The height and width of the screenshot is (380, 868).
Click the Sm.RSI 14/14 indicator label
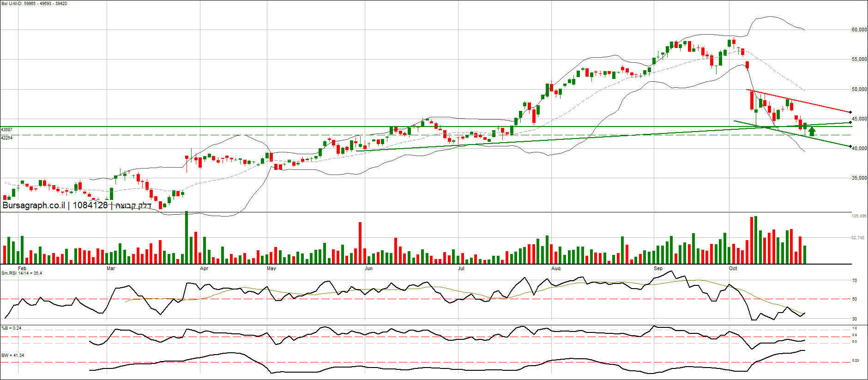coord(22,273)
